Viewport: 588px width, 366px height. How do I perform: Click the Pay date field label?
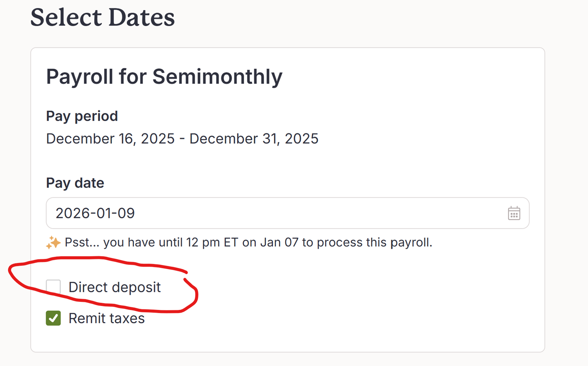point(75,183)
